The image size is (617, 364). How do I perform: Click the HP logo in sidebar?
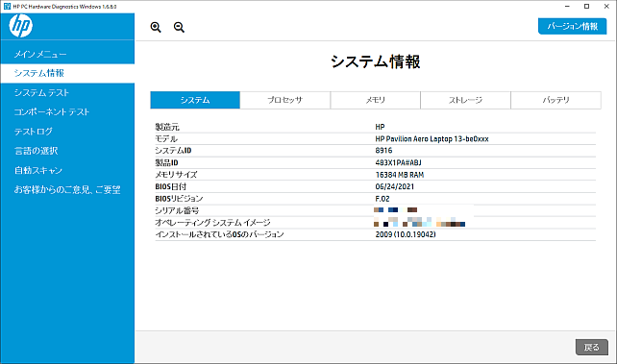point(21,26)
